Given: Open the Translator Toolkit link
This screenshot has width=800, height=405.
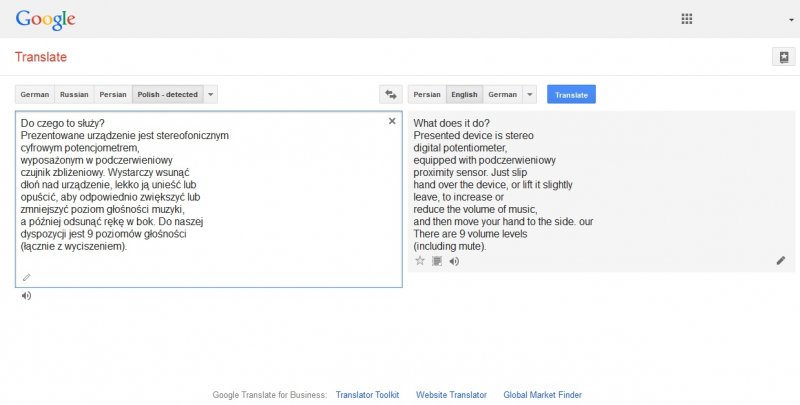Looking at the screenshot, I should pos(367,394).
